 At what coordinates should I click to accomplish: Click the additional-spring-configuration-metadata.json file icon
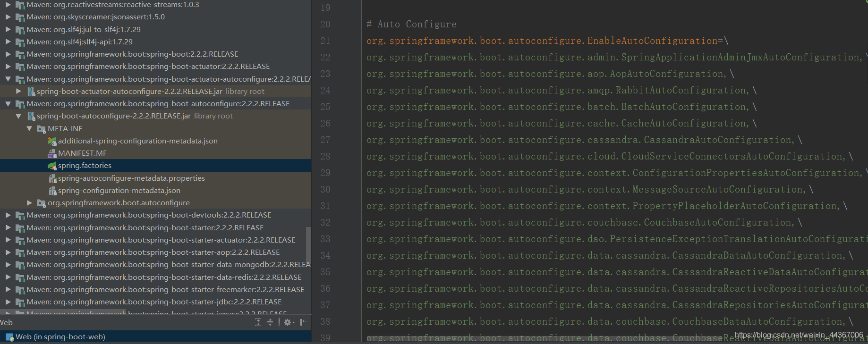52,141
